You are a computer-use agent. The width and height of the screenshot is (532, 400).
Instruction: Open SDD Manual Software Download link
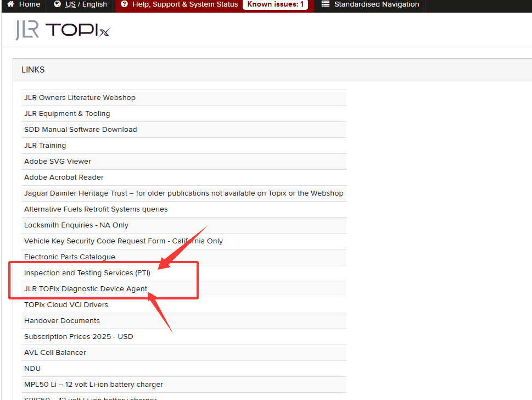coord(80,130)
